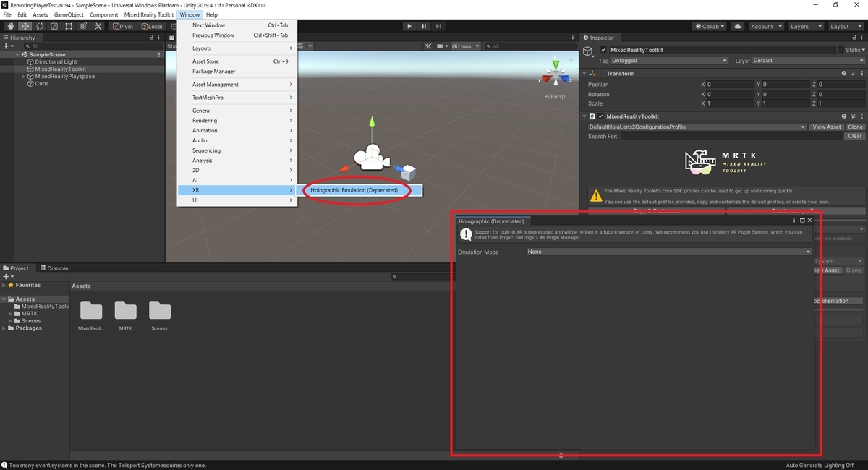Click Position X value field

(x=731, y=84)
